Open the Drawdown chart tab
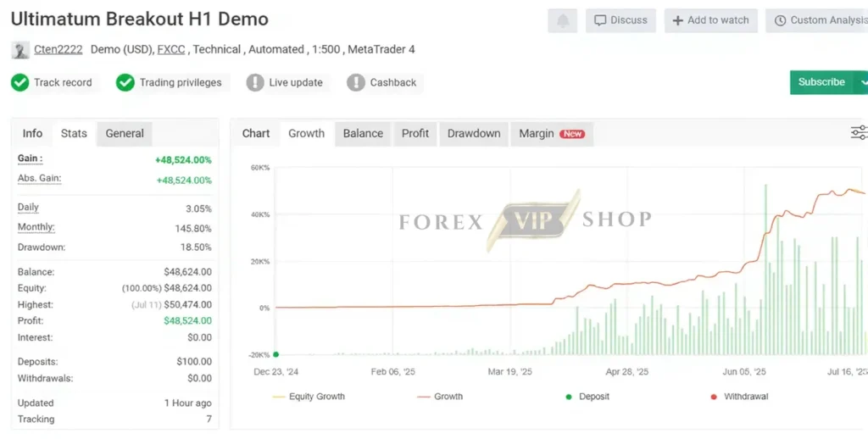 point(474,133)
